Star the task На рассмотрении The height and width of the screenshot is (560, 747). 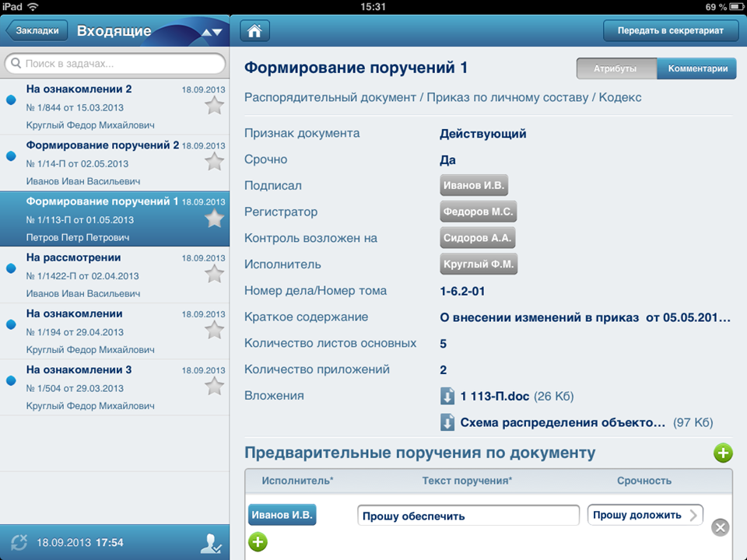pyautogui.click(x=214, y=274)
